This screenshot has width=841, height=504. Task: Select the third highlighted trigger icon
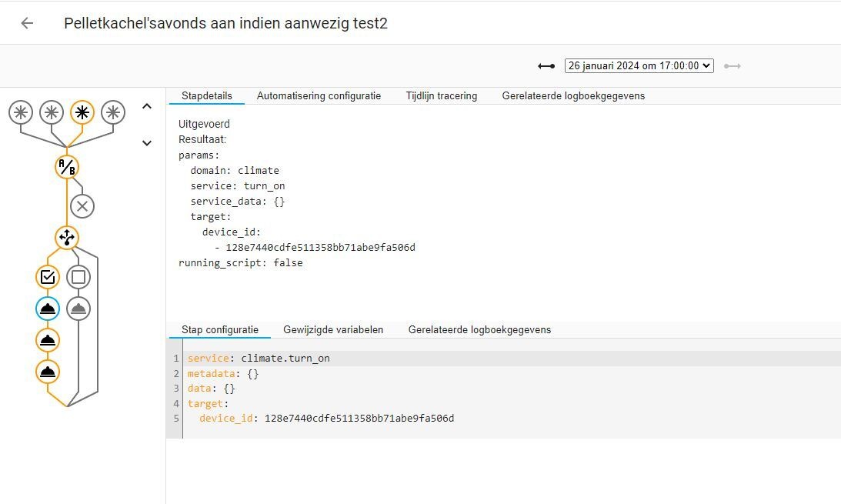pos(82,112)
